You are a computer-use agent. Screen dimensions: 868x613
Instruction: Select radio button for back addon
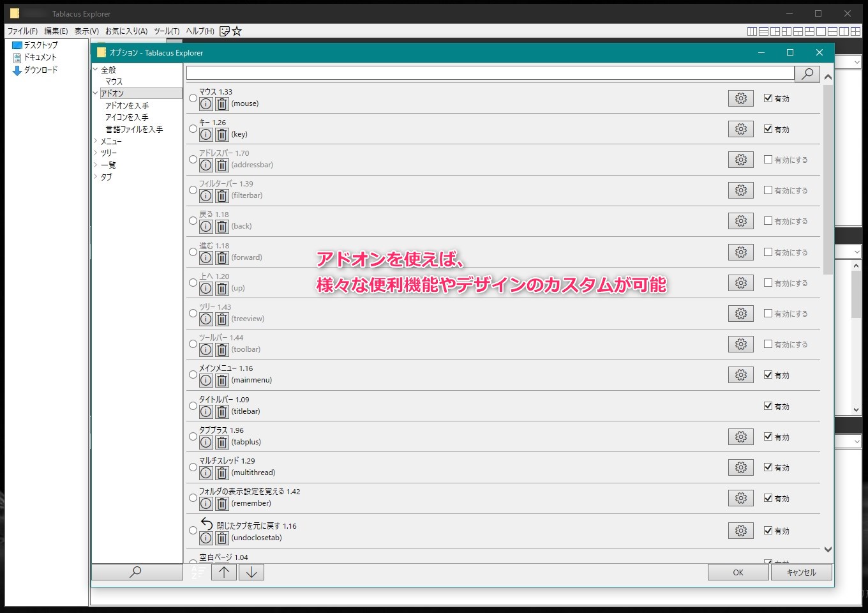[x=193, y=221]
